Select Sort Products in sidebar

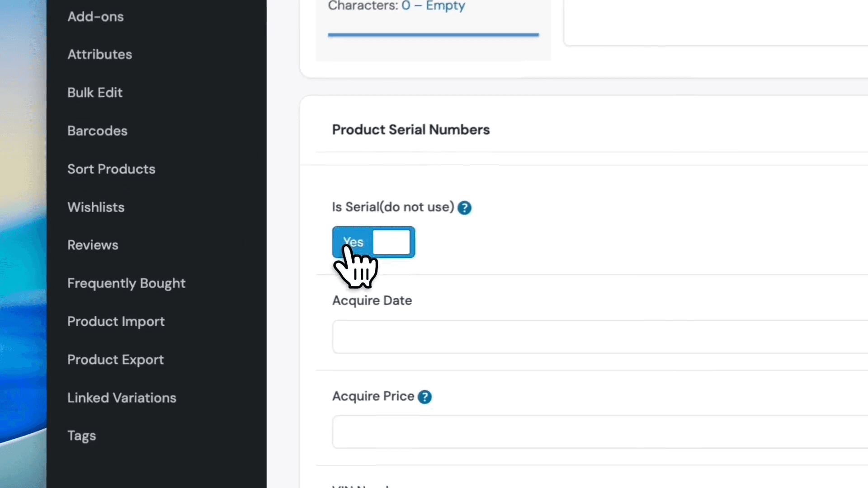[x=111, y=169]
